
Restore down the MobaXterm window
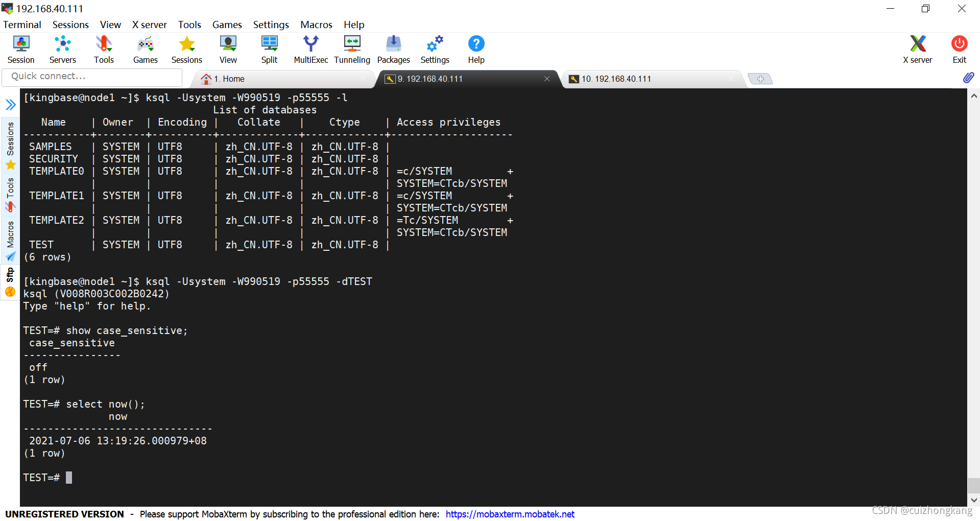[x=925, y=9]
